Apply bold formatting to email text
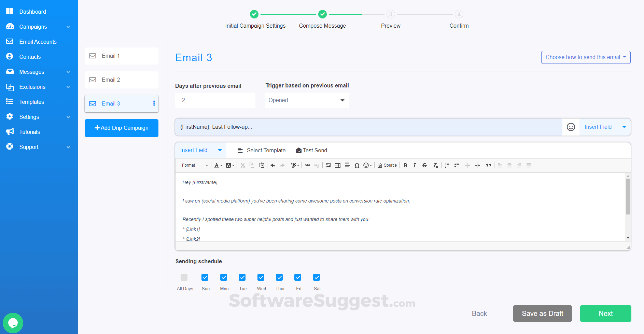Image resolution: width=644 pixels, height=334 pixels. pos(405,165)
